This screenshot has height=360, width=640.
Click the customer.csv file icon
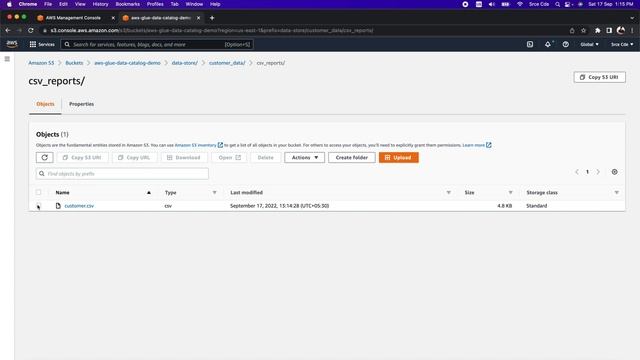tap(58, 206)
